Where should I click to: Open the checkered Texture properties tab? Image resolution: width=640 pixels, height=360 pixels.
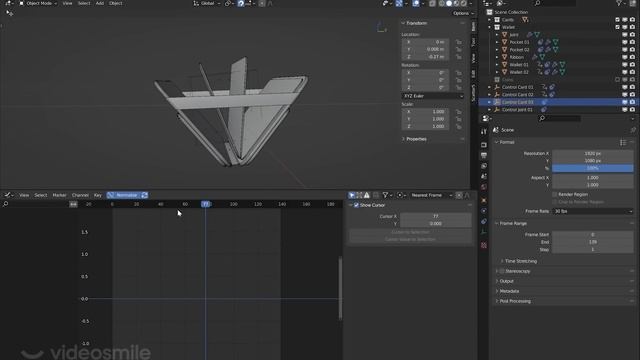click(x=484, y=245)
